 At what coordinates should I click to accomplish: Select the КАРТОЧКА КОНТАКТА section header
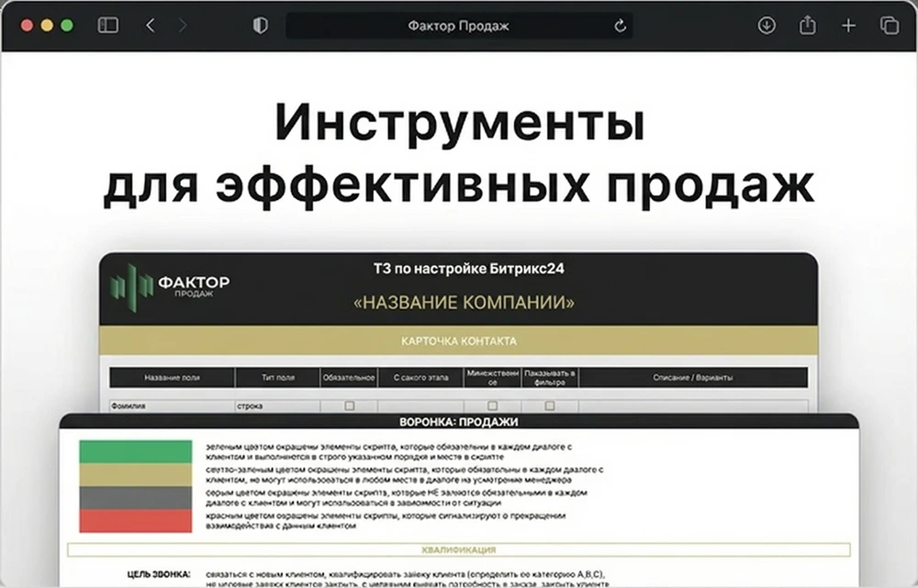click(458, 341)
